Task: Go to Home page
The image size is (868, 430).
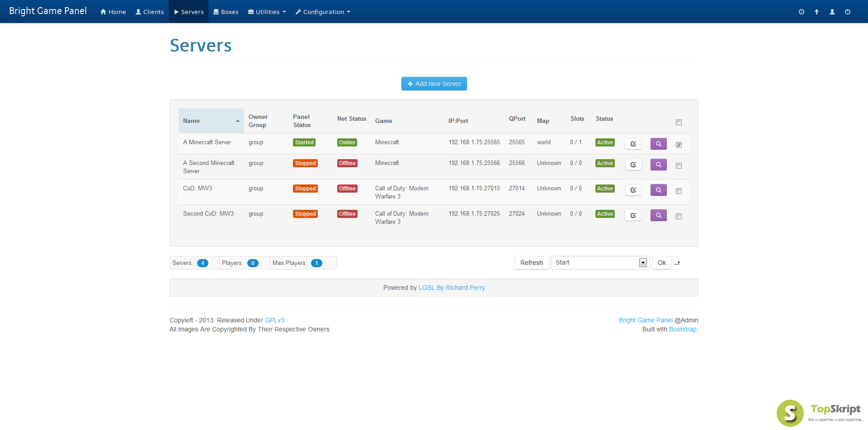Action: click(113, 12)
